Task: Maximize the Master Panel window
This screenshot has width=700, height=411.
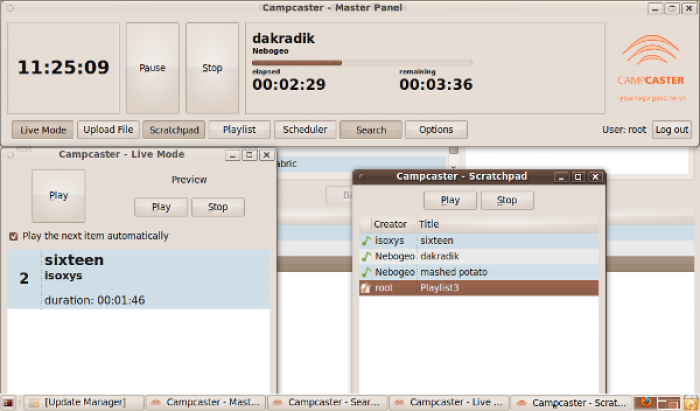Action: (x=672, y=8)
